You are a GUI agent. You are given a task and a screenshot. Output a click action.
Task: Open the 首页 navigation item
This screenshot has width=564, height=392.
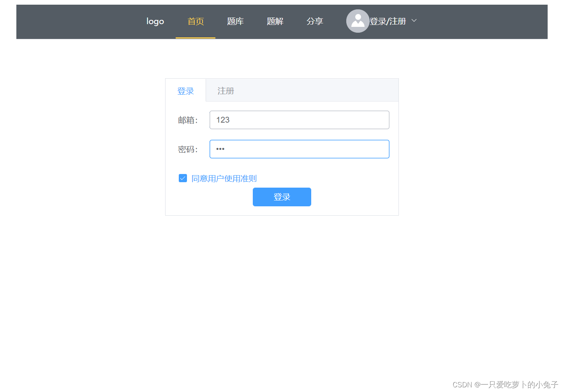196,21
